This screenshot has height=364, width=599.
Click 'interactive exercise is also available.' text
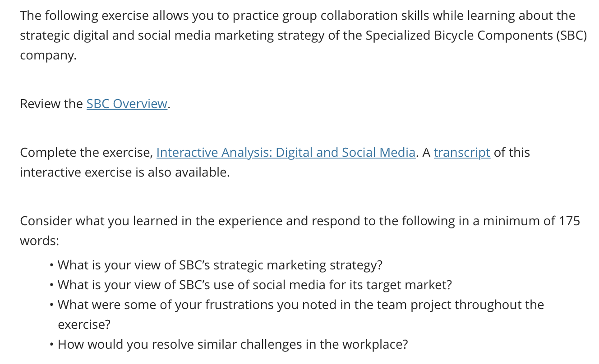[125, 173]
